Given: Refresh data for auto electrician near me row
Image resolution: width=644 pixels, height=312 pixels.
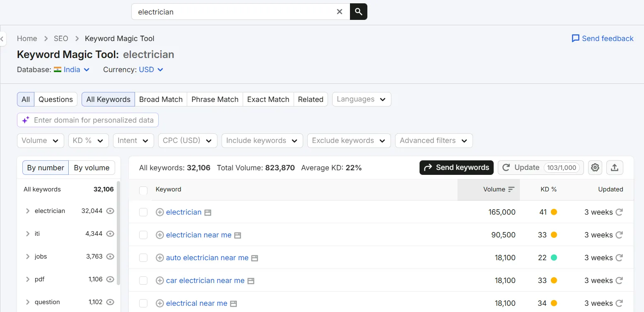Looking at the screenshot, I should click(x=619, y=258).
